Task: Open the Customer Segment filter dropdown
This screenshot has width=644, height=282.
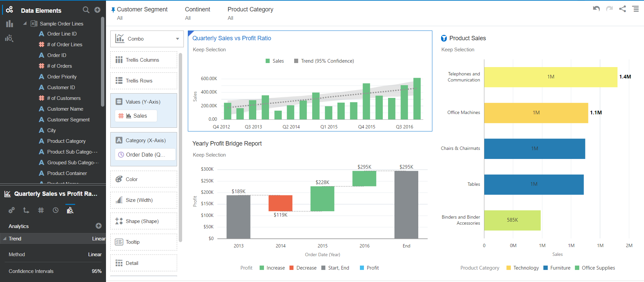Action: [x=142, y=13]
